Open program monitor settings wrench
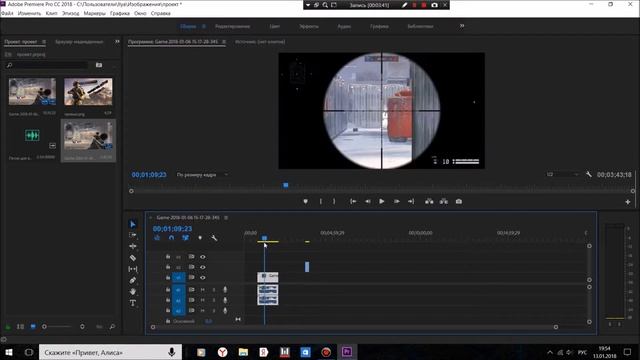Viewport: 640px width, 360px height. [589, 174]
